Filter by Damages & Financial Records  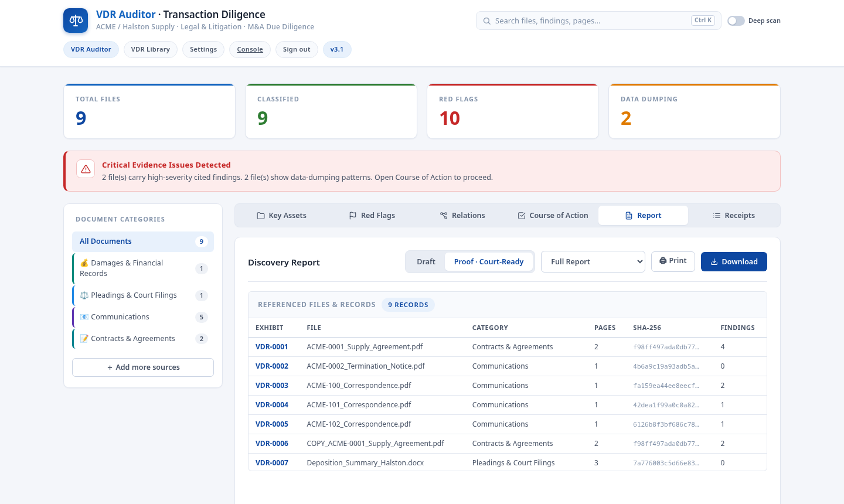coord(143,268)
